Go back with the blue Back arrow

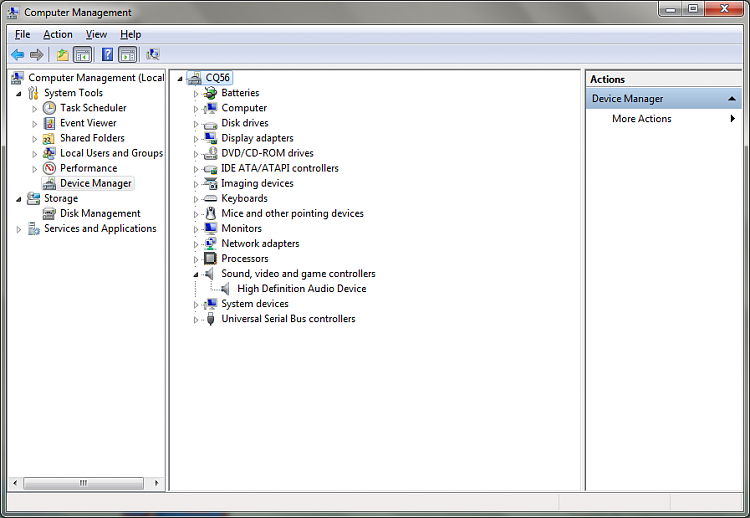coord(18,55)
